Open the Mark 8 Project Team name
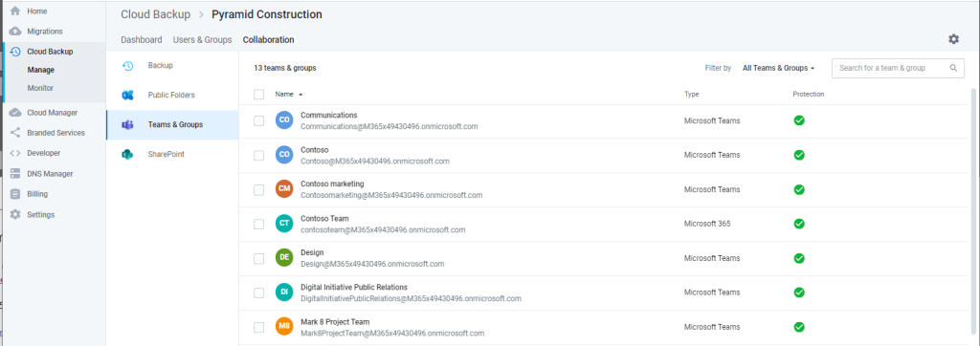The height and width of the screenshot is (346, 980). coord(334,322)
